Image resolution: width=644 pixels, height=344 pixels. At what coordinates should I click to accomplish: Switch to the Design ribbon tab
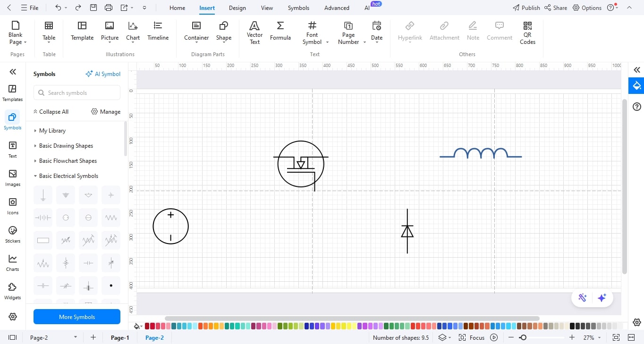(x=237, y=8)
